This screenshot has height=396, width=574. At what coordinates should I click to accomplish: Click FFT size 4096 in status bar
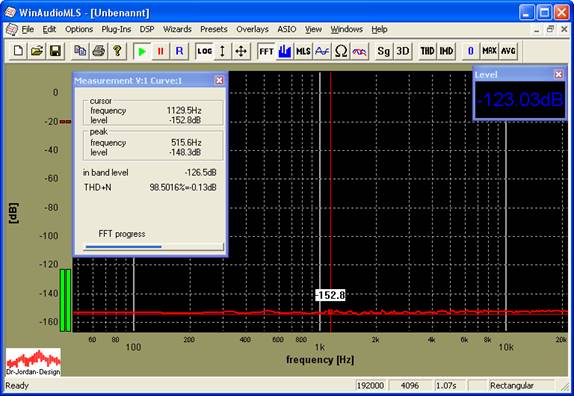410,385
